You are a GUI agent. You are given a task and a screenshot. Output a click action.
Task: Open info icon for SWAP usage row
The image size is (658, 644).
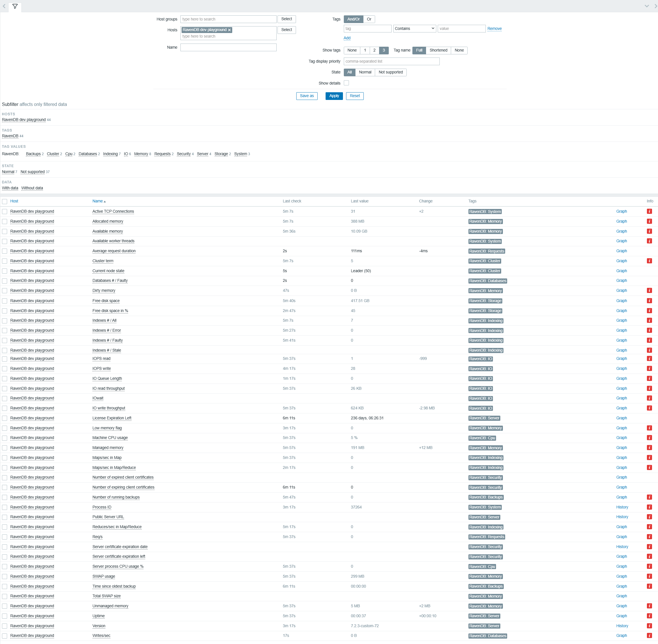point(649,576)
